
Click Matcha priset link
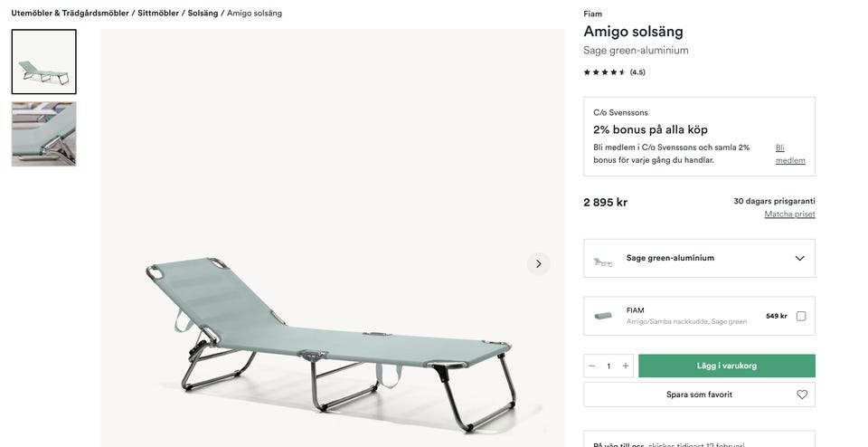point(789,214)
